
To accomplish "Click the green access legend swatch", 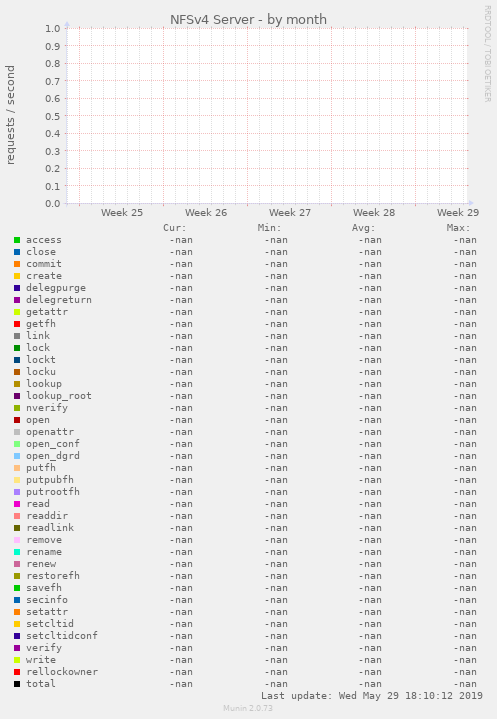I will tap(17, 240).
